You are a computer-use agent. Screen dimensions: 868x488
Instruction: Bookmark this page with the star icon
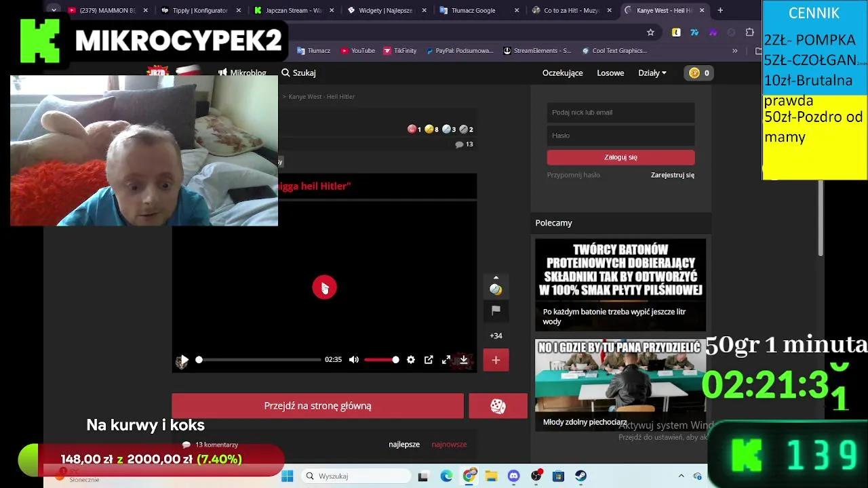(x=650, y=32)
